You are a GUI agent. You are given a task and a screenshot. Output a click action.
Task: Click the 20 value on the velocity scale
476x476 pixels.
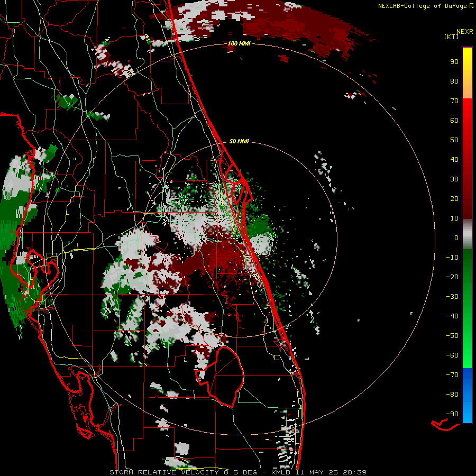tap(454, 198)
